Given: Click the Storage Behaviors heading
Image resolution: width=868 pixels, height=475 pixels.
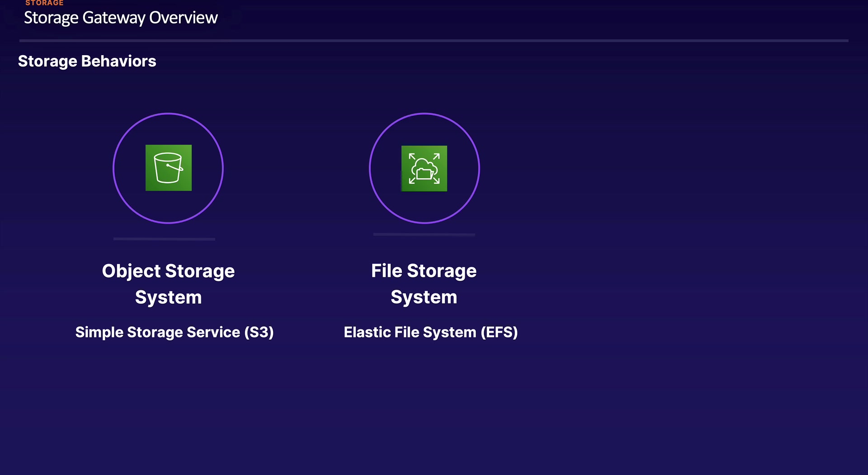Looking at the screenshot, I should 87,61.
